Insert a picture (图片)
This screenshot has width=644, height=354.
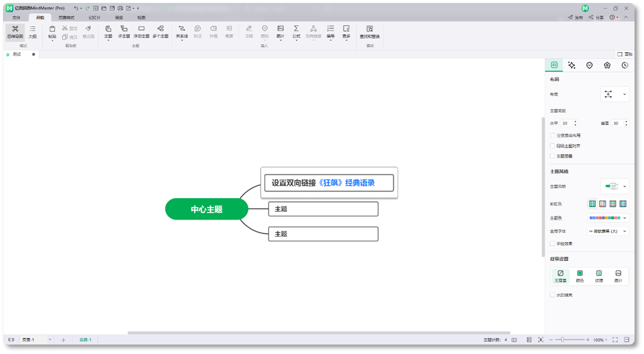[x=280, y=32]
